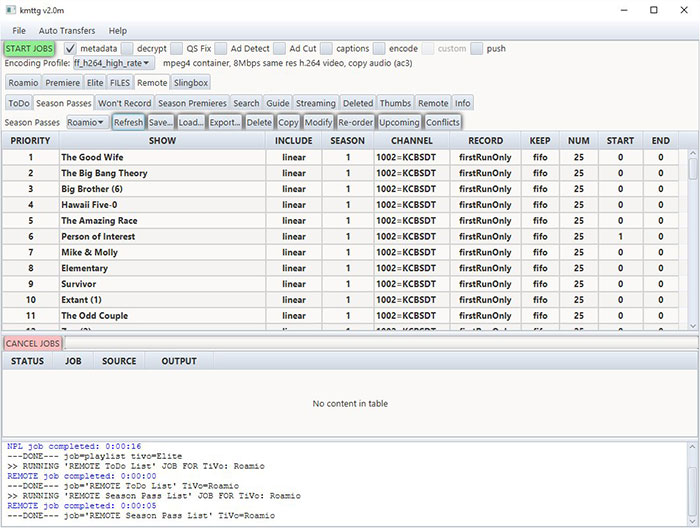The image size is (700, 528).
Task: Switch to the Roamio top tab
Action: (x=23, y=83)
